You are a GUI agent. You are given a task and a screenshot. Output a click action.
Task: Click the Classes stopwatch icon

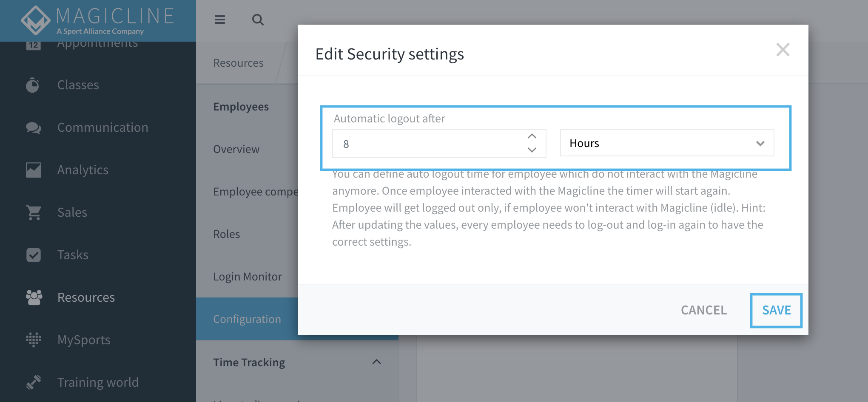pyautogui.click(x=33, y=85)
